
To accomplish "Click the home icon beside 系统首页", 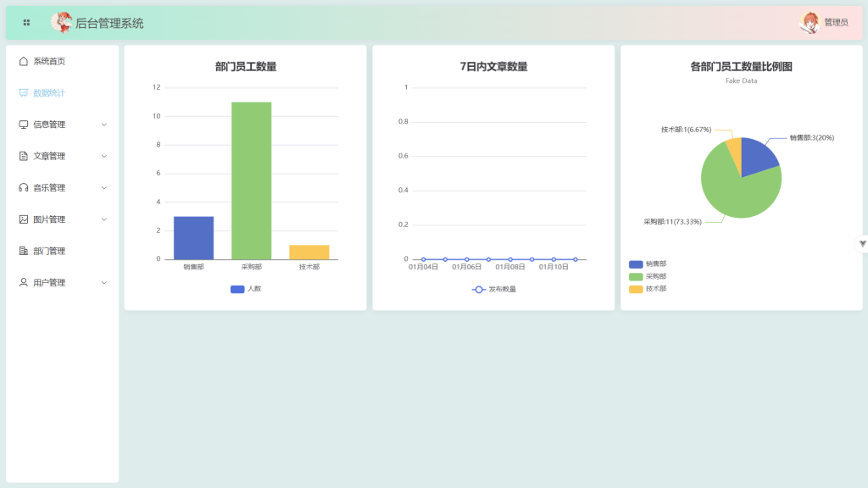I will tap(24, 61).
